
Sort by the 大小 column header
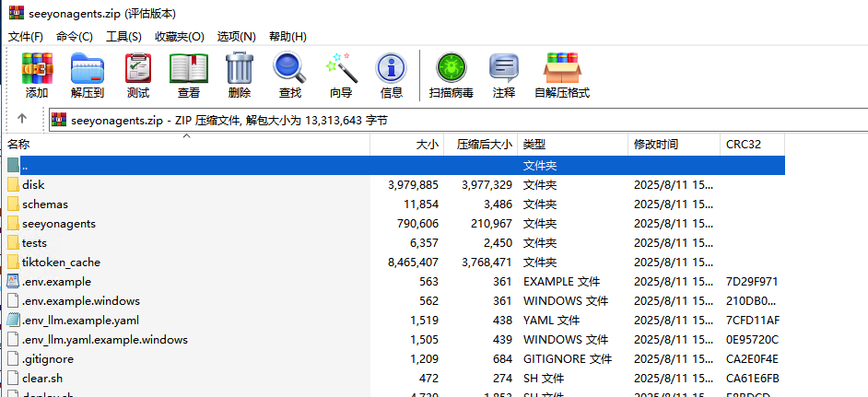(407, 145)
